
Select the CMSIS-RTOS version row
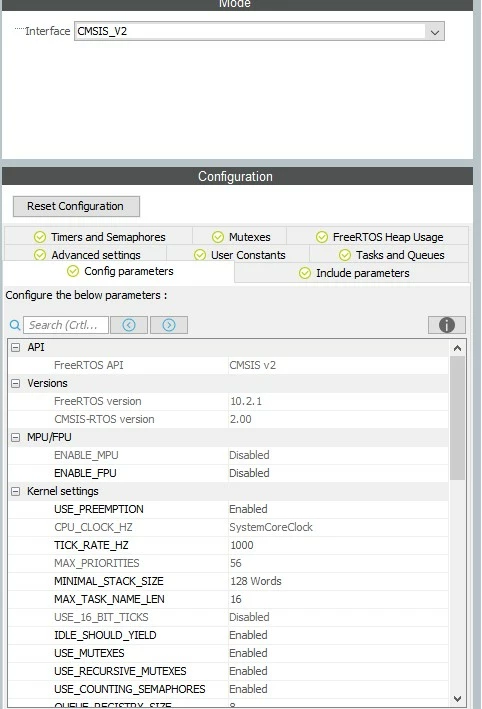(x=228, y=419)
